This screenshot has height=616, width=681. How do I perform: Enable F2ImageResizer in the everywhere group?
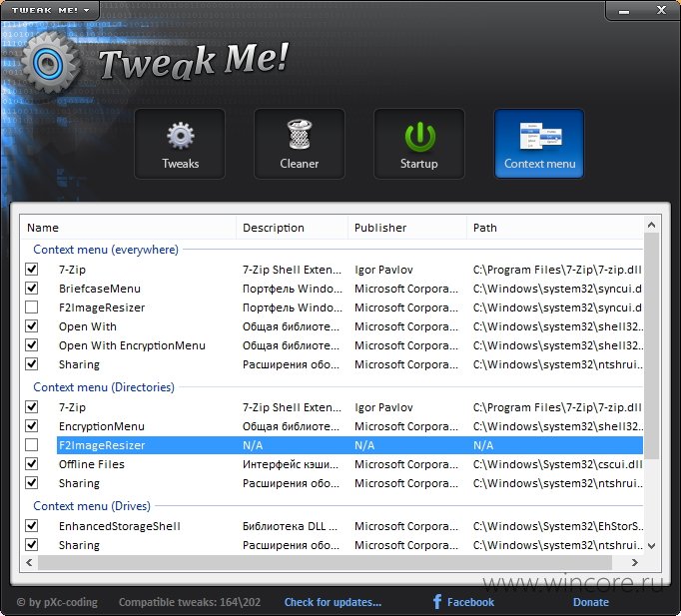coord(32,308)
